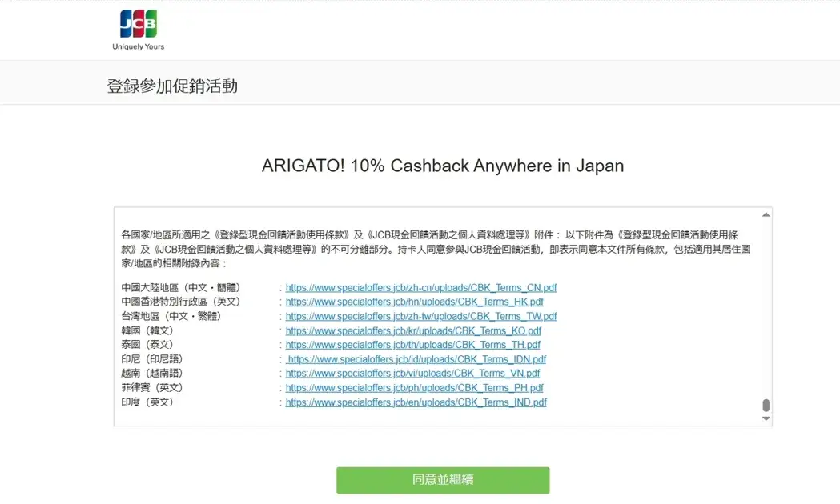The image size is (840, 504).
Task: Click the 中國大陸地區（中文・簡體）label
Action: tap(180, 288)
